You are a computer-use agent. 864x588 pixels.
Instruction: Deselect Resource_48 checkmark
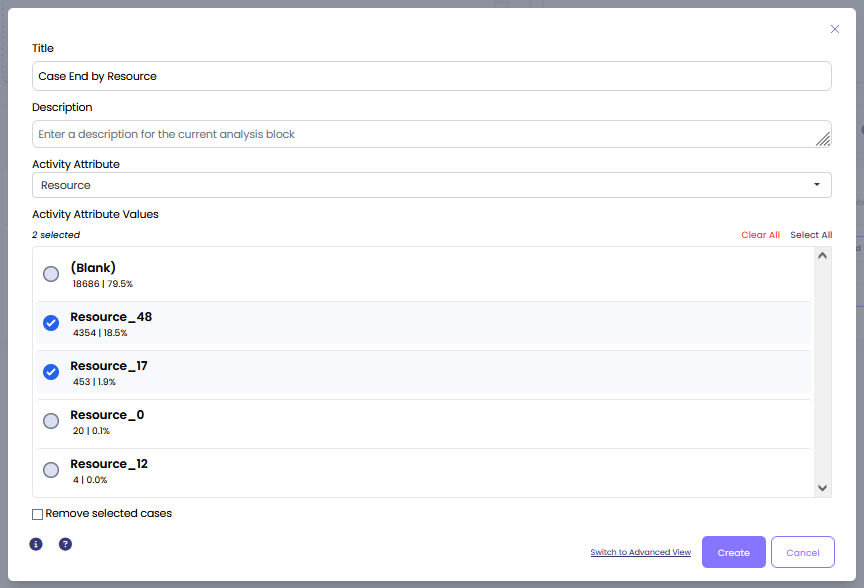coord(51,323)
